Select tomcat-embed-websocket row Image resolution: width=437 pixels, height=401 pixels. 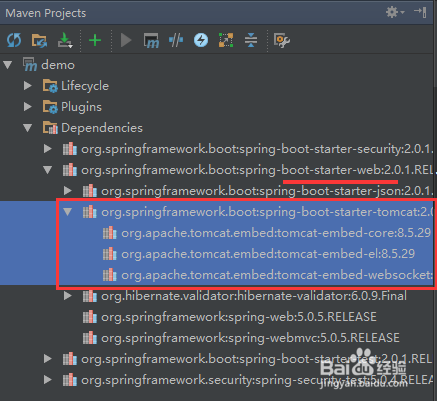tap(218, 275)
